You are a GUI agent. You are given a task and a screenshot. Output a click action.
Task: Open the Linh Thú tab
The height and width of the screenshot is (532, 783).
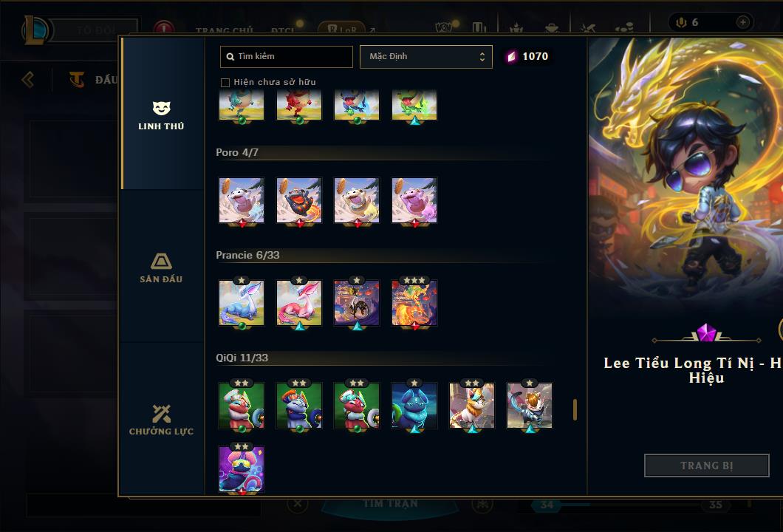[x=162, y=115]
